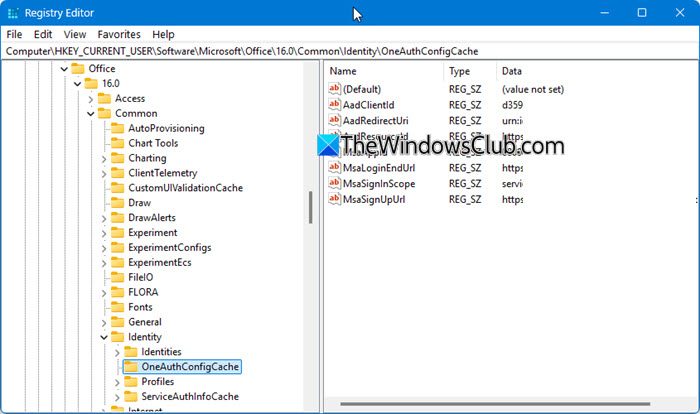
Task: Click the string value icon for MsaSignUpUrl
Action: coord(334,199)
